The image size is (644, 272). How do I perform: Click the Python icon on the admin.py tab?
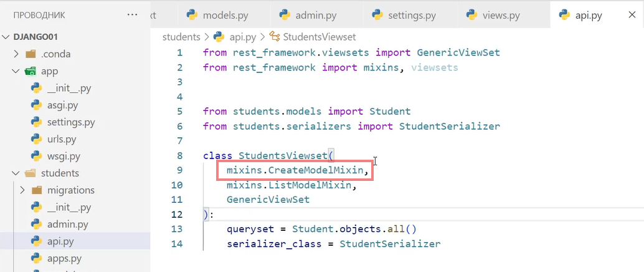pos(285,15)
